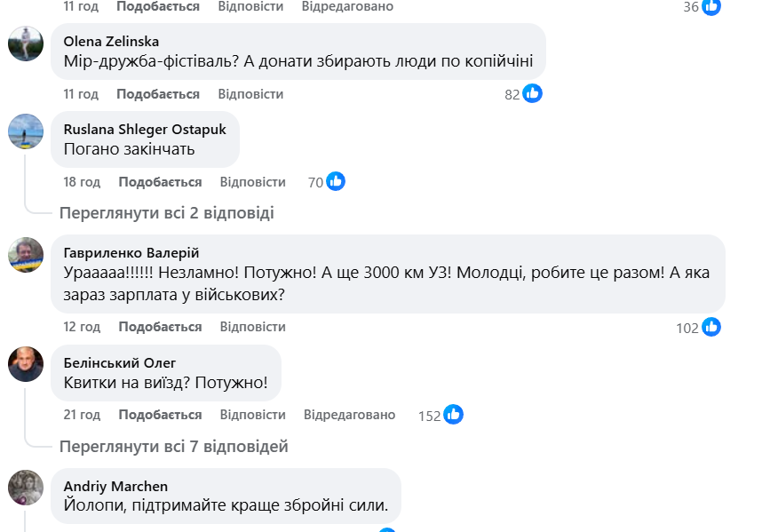
Task: Expand all 7 replies under Белінський's comment
Action: pyautogui.click(x=173, y=446)
